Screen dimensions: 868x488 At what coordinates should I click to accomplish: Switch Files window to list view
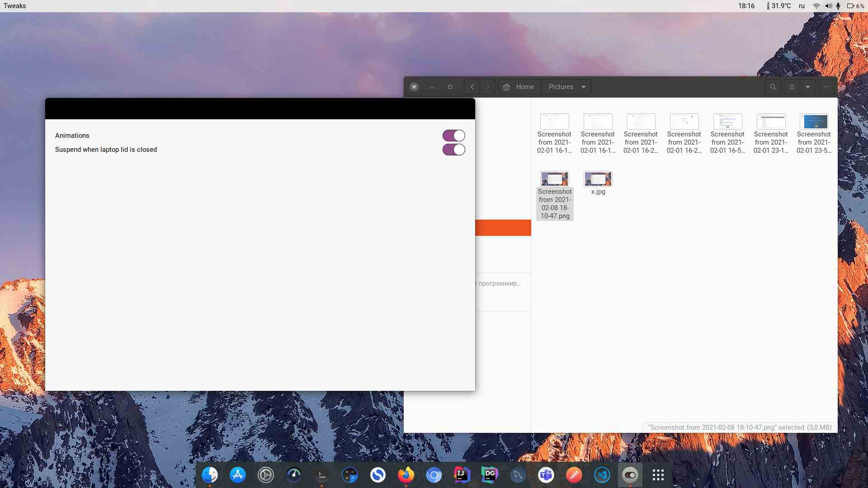click(x=792, y=87)
